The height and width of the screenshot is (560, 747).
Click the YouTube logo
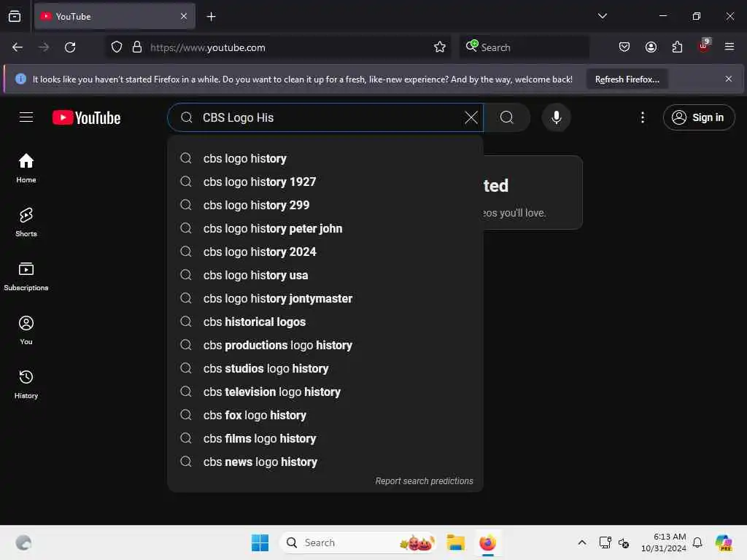tap(86, 117)
